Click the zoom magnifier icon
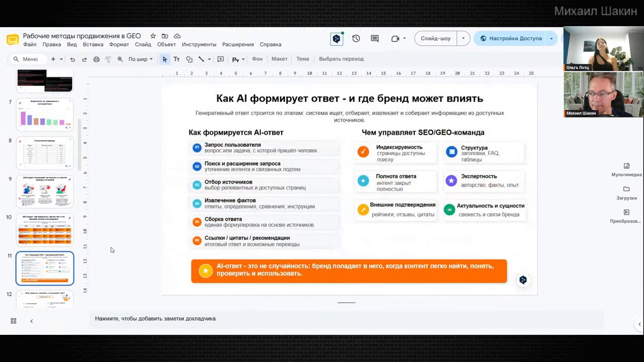 (120, 59)
